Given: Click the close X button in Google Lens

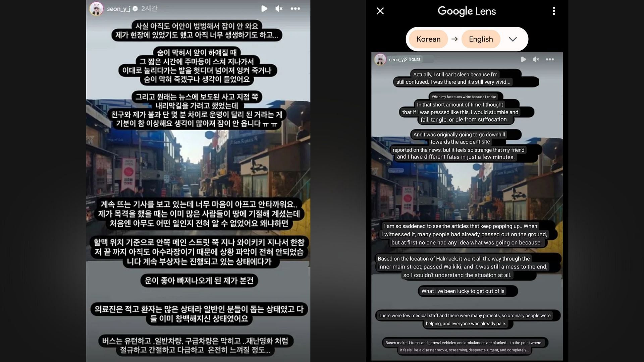Looking at the screenshot, I should [x=379, y=11].
